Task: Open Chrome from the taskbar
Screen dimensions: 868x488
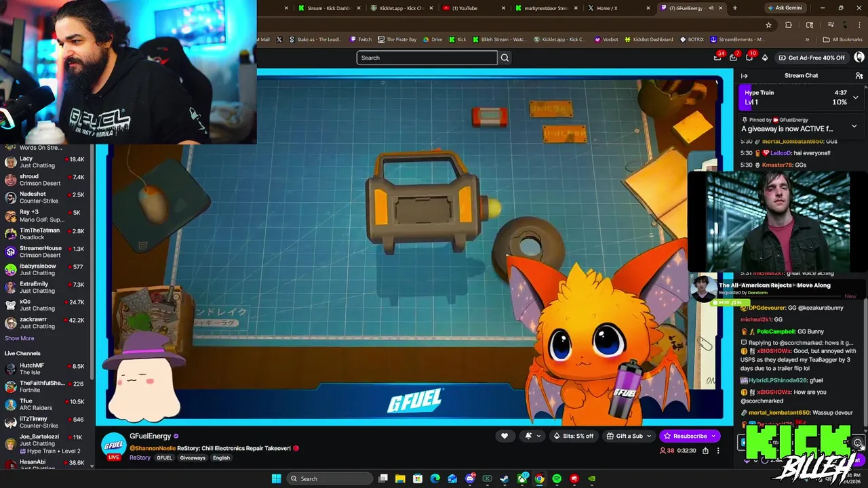Action: point(539,479)
